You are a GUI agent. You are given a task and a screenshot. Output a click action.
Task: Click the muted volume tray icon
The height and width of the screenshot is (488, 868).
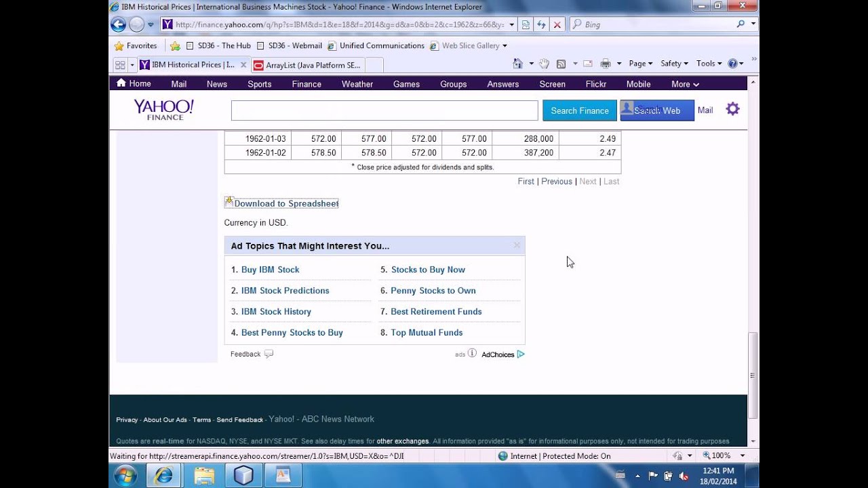[x=684, y=476]
